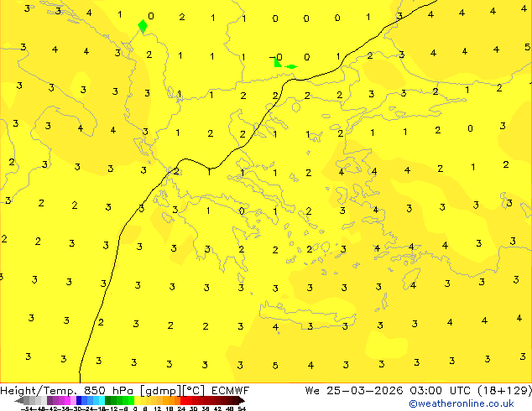Click the Height/Temp. 850 hPa chart title
Screen dimensions: 532x411
coord(67,391)
